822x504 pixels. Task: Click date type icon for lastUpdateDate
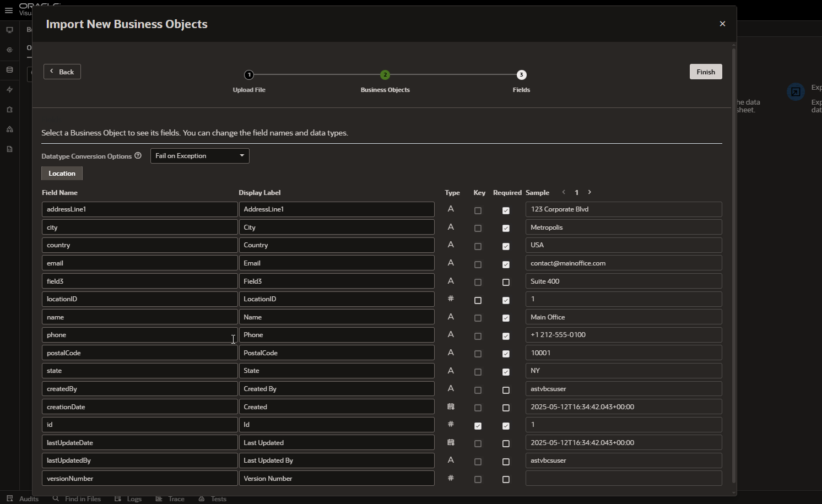(451, 442)
